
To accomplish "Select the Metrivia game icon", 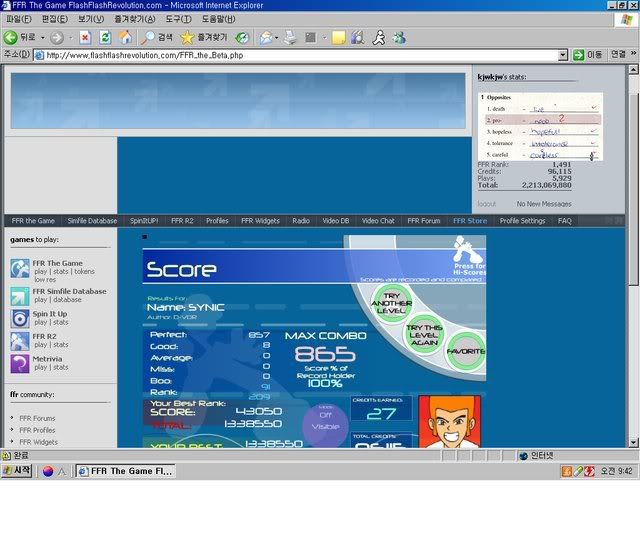I will 20,362.
